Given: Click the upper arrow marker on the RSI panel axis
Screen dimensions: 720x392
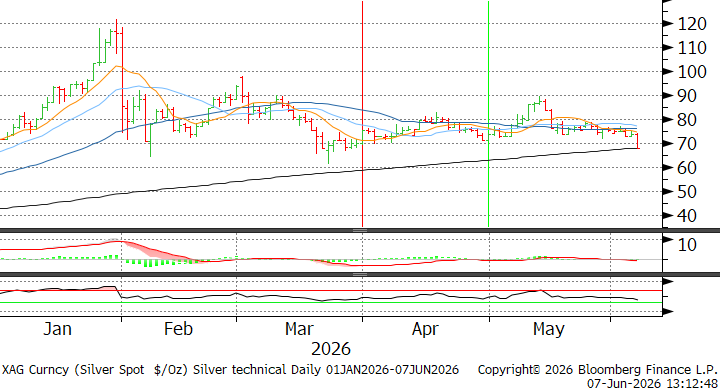Looking at the screenshot, I should [x=668, y=281].
